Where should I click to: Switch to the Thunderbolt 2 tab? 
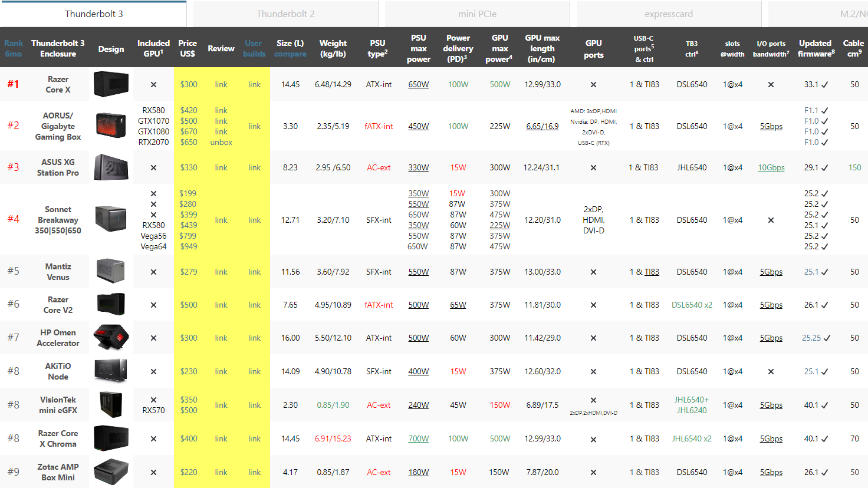(x=285, y=14)
